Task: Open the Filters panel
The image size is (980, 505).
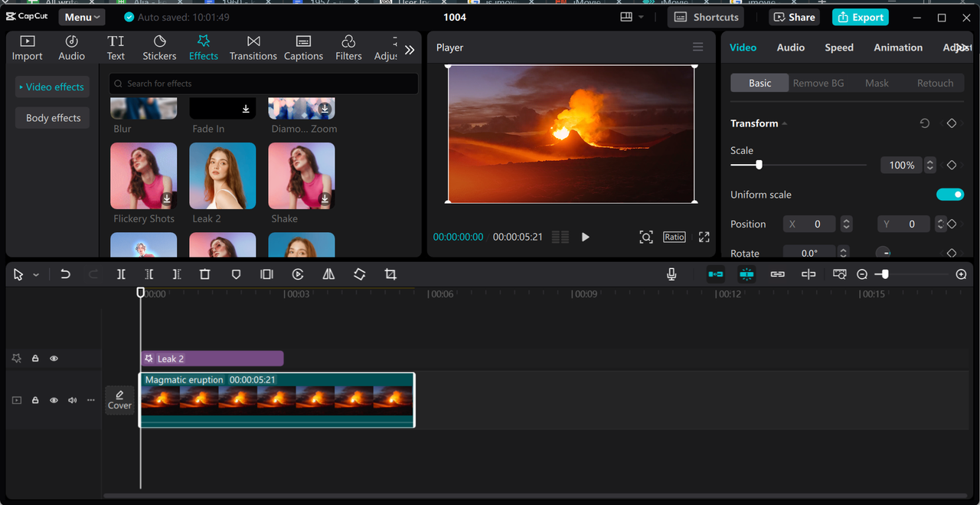Action: tap(348, 48)
